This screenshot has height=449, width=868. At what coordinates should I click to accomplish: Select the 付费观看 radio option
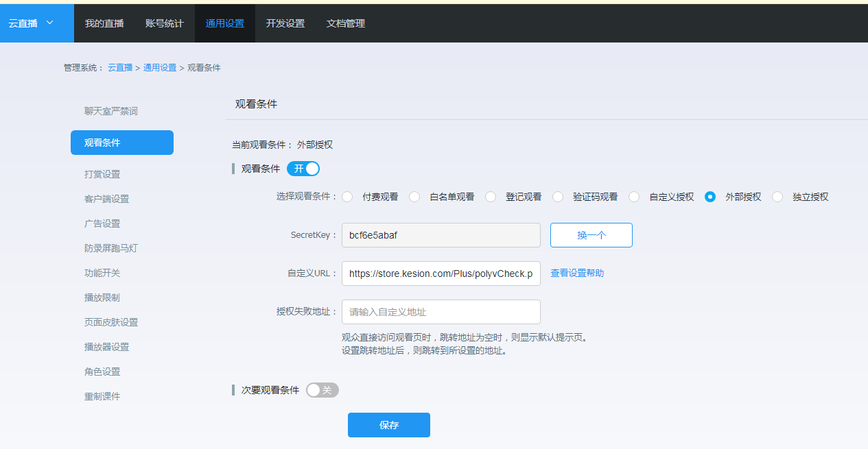(348, 197)
